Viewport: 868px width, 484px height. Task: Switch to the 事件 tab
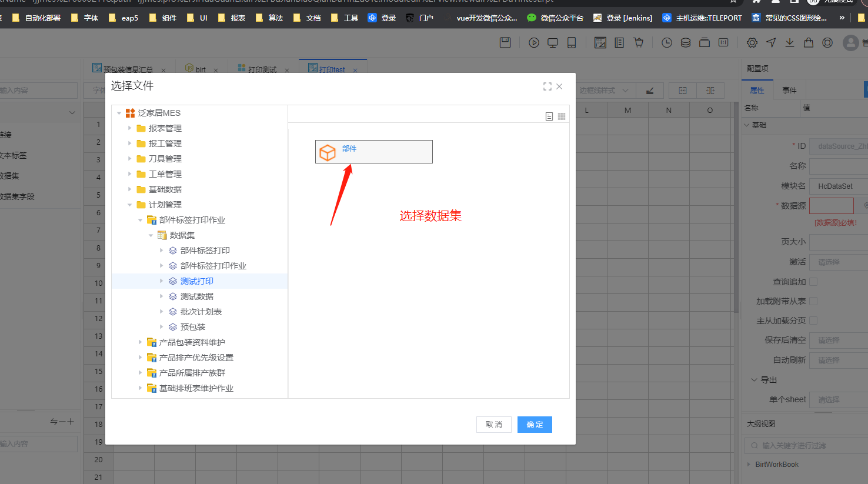coord(789,90)
